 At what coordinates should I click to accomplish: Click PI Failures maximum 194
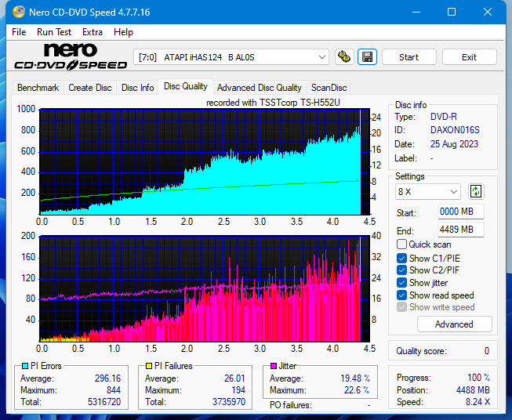coord(238,390)
